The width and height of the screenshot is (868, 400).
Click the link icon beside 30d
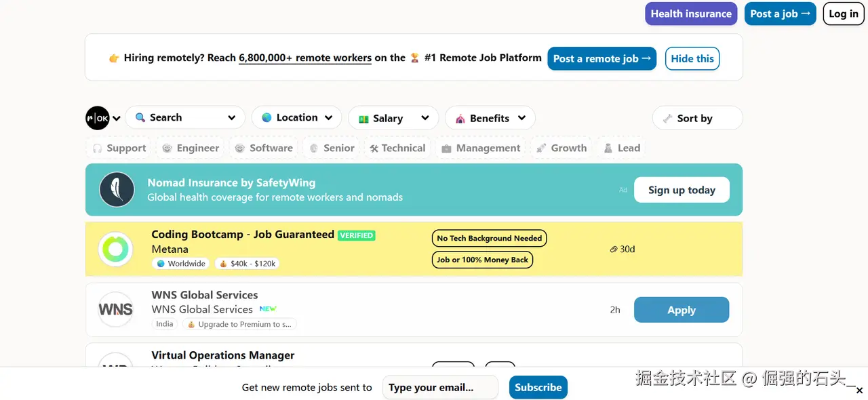click(x=614, y=249)
